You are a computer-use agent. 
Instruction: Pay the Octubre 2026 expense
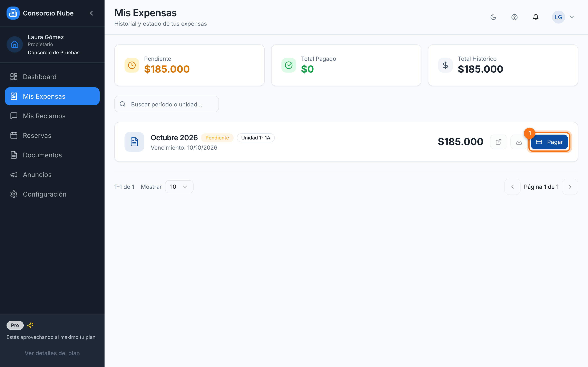pyautogui.click(x=549, y=142)
